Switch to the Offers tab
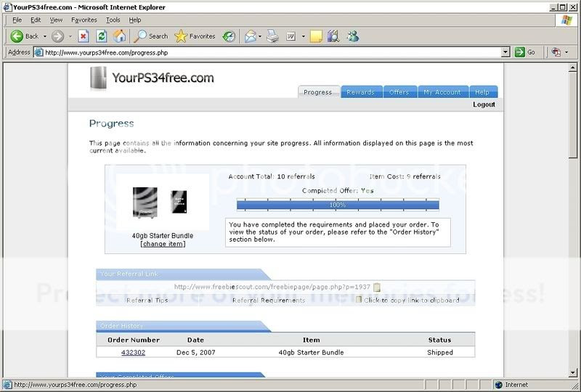Screen dimensions: 581x392 coord(399,92)
